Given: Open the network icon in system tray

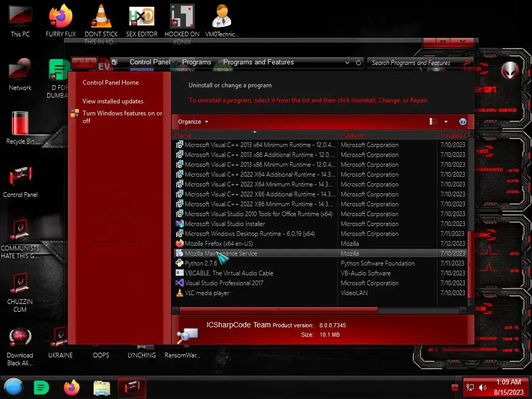Looking at the screenshot, I should click(x=470, y=388).
